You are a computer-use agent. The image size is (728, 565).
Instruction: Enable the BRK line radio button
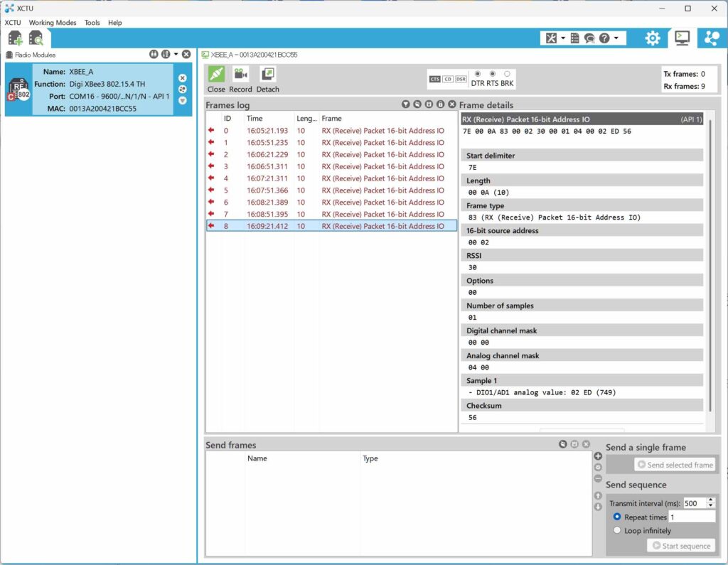click(x=507, y=74)
